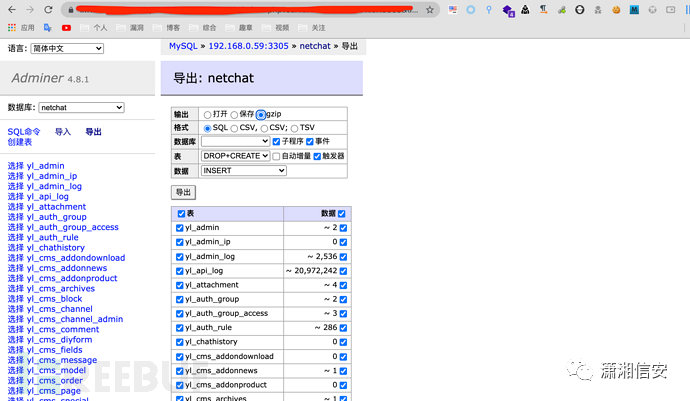This screenshot has width=690, height=401.
Task: Open the Google Translate bookmark icon
Action: (x=48, y=28)
